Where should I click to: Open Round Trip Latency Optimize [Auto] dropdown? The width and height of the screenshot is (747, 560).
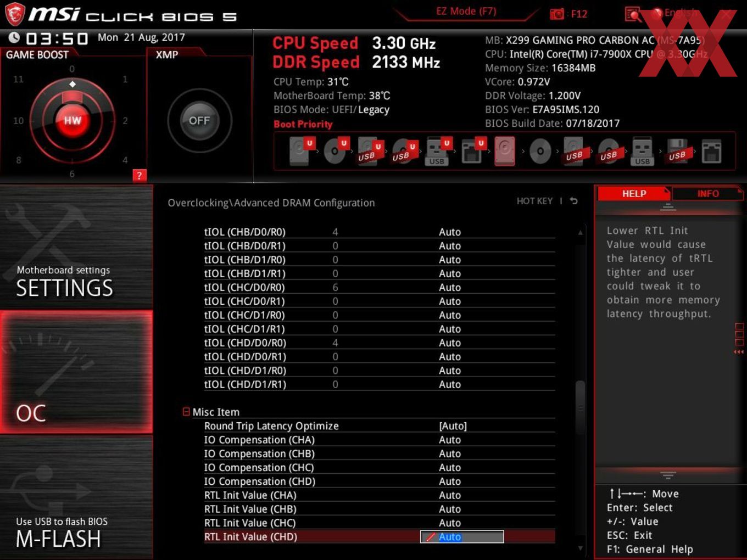coord(453,425)
